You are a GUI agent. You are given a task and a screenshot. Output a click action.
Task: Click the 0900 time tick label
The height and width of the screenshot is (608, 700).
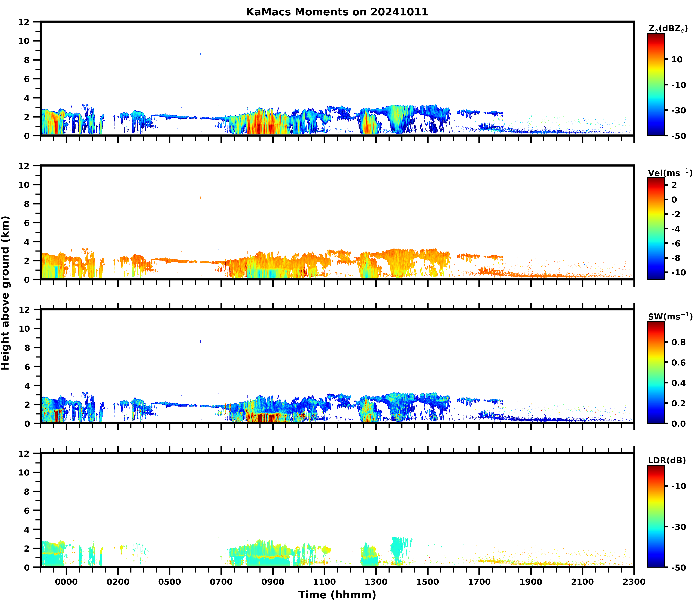[x=273, y=582]
